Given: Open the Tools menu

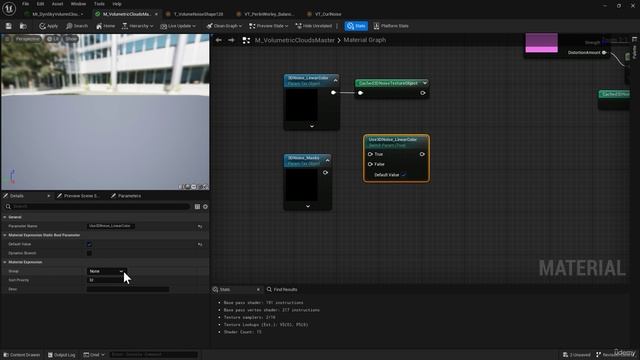Looking at the screenshot, I should 99,4.
